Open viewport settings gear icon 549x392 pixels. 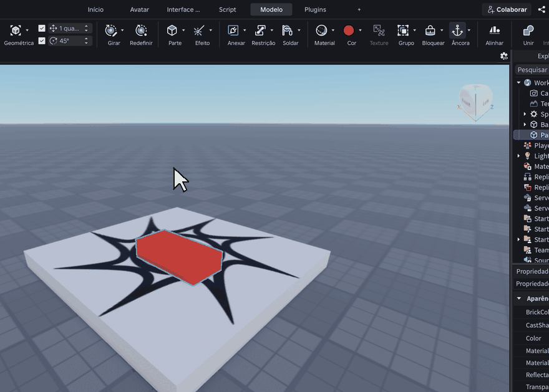(504, 56)
